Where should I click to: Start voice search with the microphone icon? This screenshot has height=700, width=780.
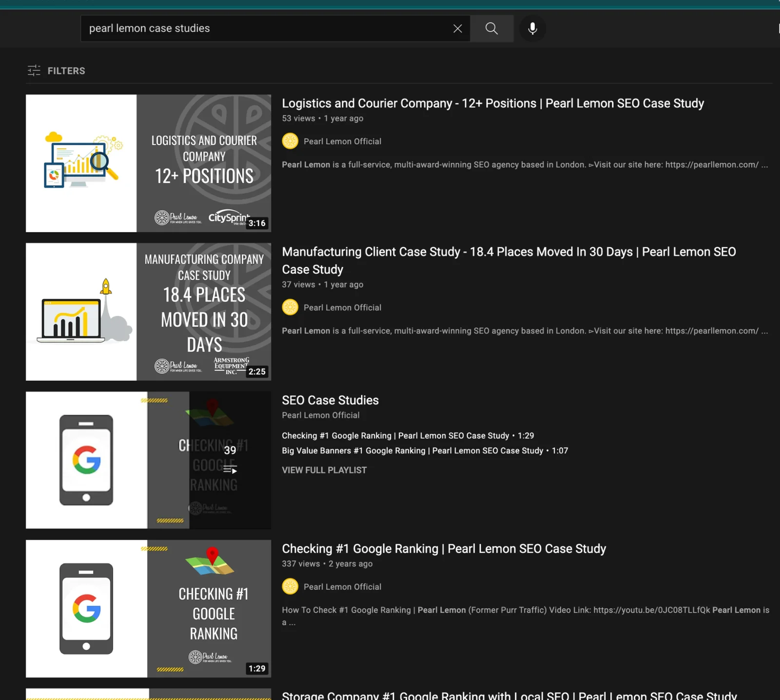(x=532, y=29)
